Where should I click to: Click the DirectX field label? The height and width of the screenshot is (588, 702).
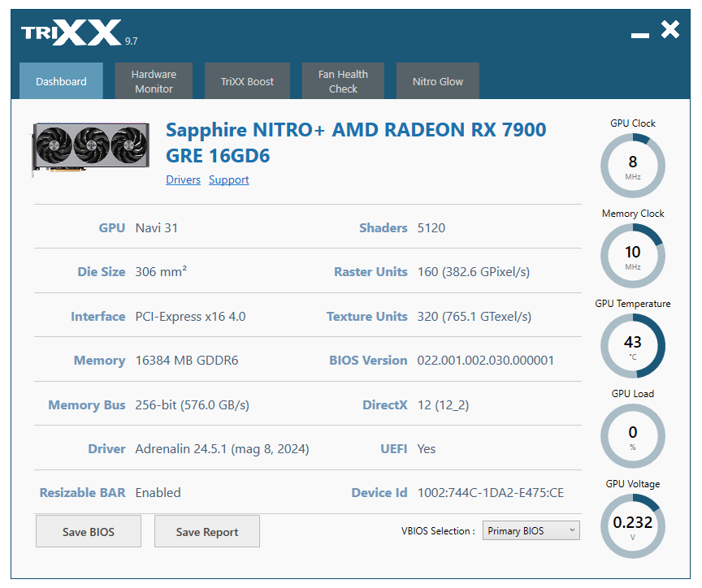coord(384,405)
